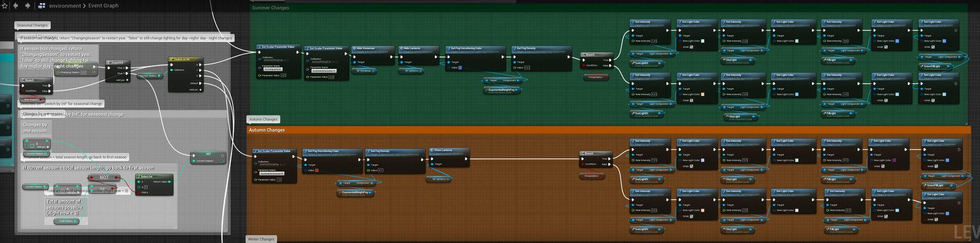Open Collection dropdown in Autumn's Set Scalar node
980x243 pixels.
269,164
